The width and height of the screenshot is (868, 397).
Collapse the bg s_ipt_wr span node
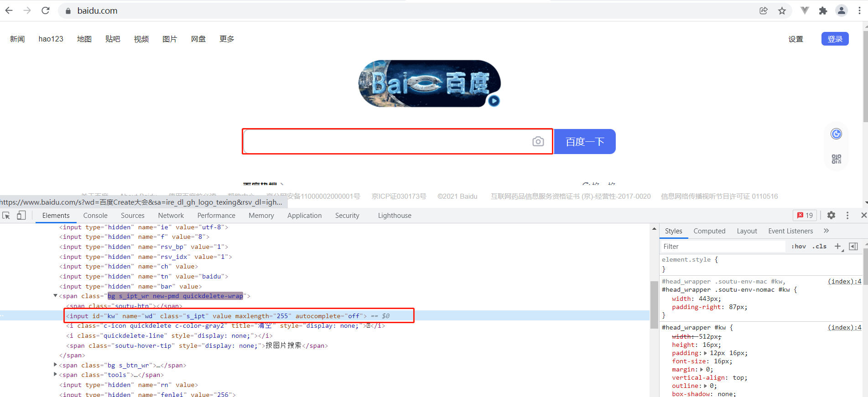pos(55,296)
